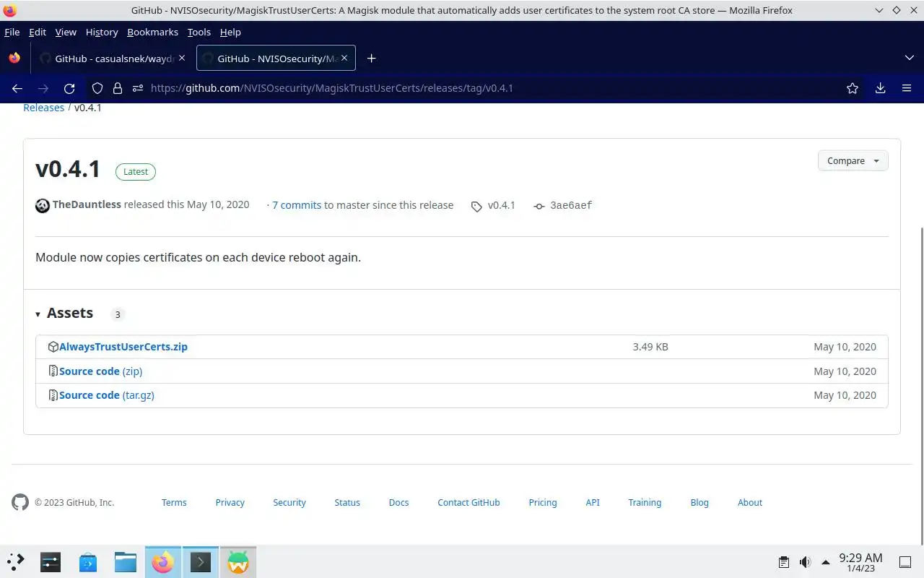Open the Terms footer link
Image resolution: width=924 pixels, height=578 pixels.
point(174,502)
